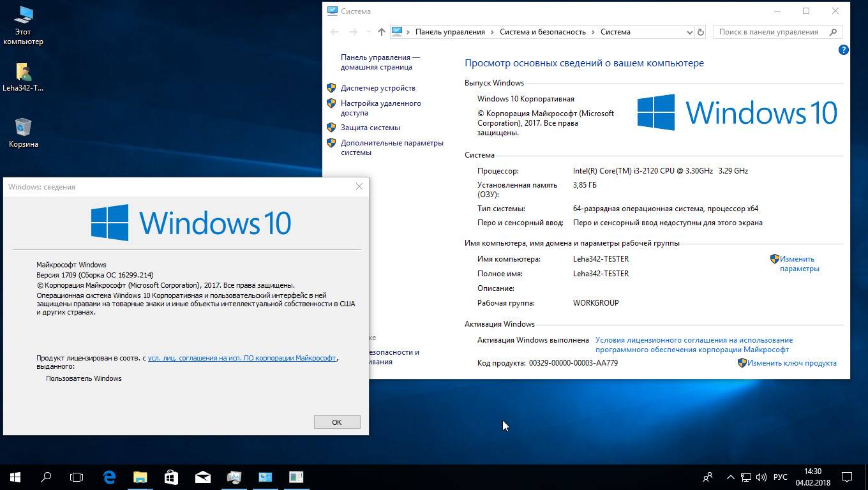This screenshot has width=868, height=490.
Task: Expand recent locations dropdown in Система window
Action: [x=368, y=32]
